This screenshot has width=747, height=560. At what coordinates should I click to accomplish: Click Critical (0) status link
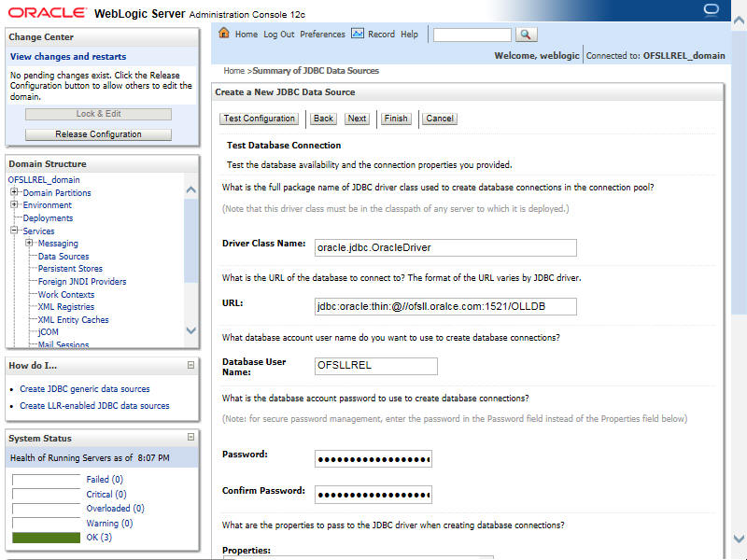click(x=106, y=495)
